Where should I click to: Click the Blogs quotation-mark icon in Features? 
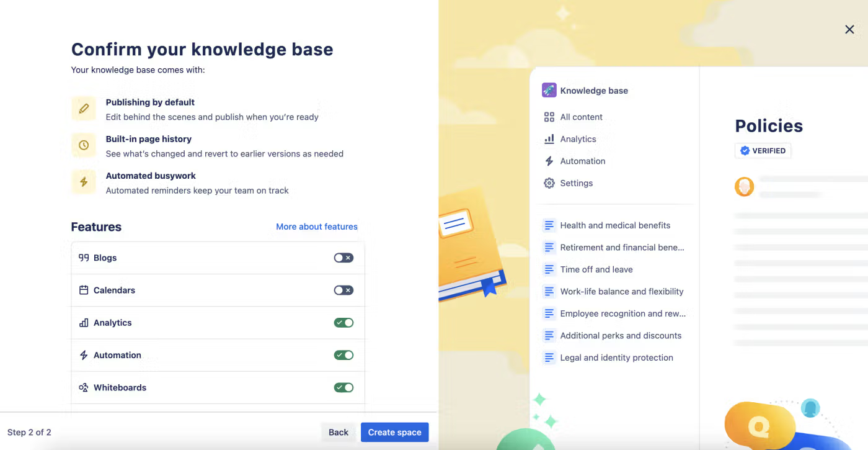coord(84,258)
